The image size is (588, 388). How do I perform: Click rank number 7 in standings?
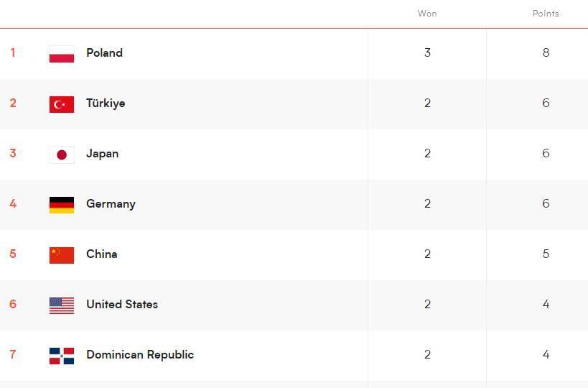(x=13, y=355)
